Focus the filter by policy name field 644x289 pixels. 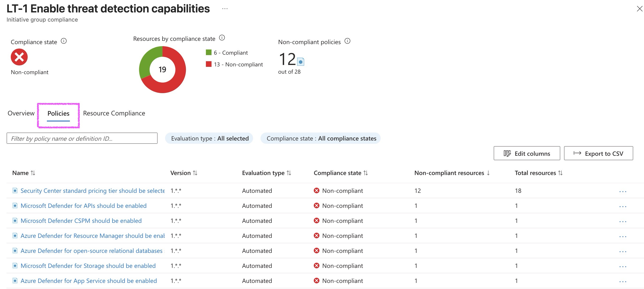82,138
